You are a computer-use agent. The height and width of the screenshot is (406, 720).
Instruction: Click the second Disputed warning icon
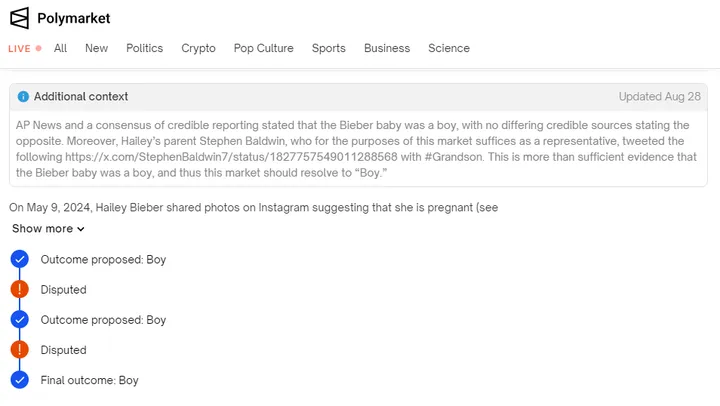click(19, 350)
